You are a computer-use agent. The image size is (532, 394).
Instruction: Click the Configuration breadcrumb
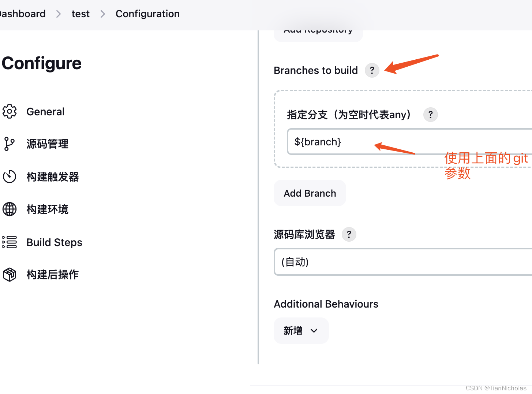click(147, 14)
